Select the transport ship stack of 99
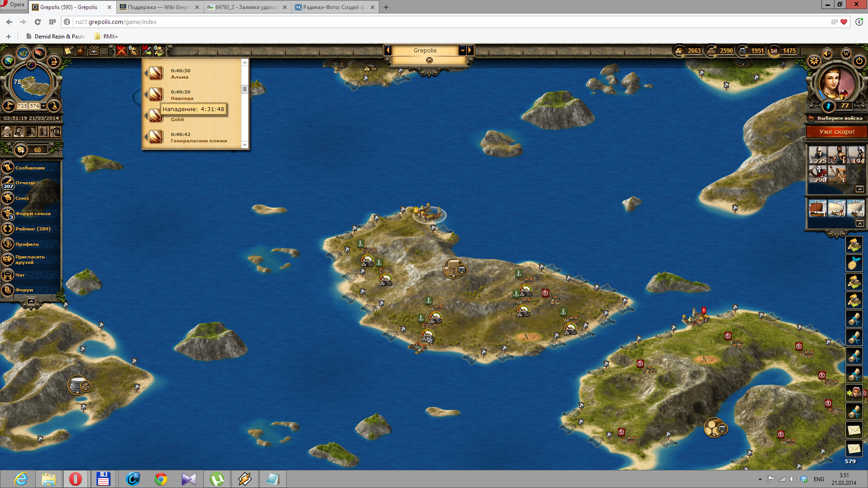Screen dimensions: 868x488 click(837, 208)
